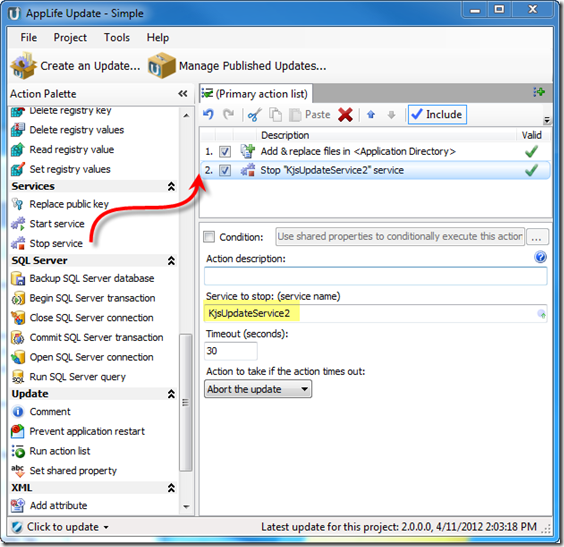Select Backup SQL Server database action
Screen dimensions: 564x547
click(83, 278)
